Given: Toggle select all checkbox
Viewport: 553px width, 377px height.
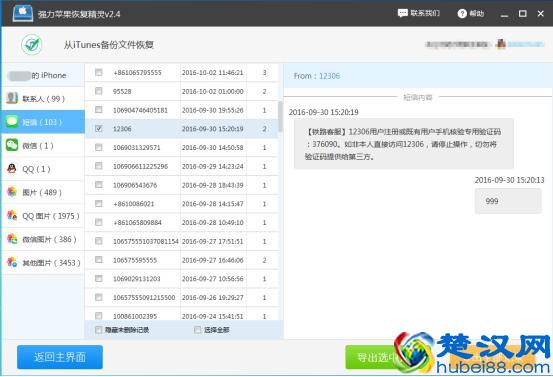Looking at the screenshot, I should [198, 330].
